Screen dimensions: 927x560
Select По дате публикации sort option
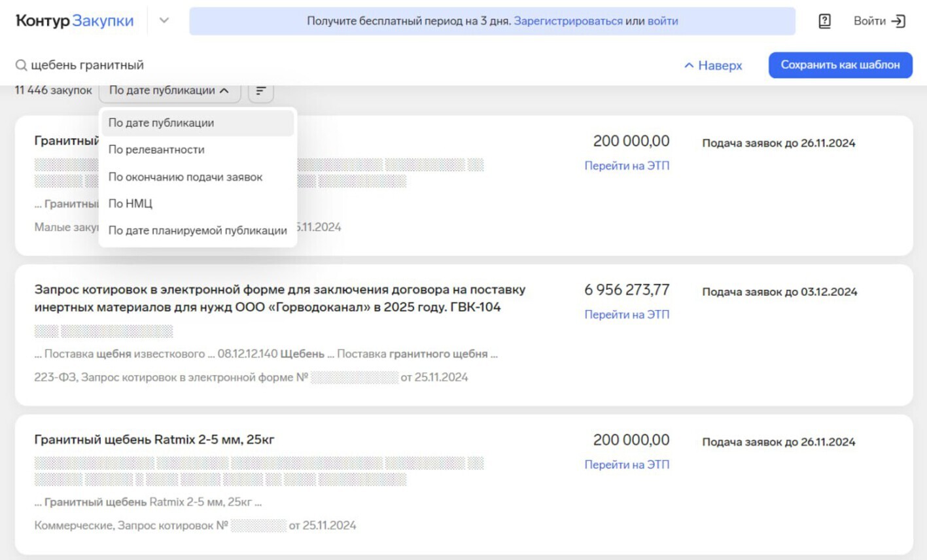point(161,123)
